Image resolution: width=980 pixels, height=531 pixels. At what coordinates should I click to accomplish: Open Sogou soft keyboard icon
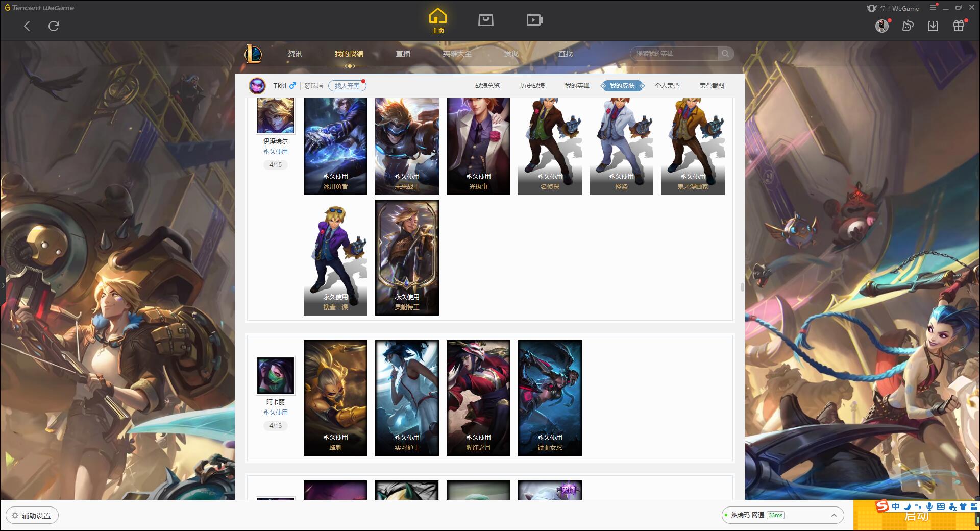[x=941, y=506]
